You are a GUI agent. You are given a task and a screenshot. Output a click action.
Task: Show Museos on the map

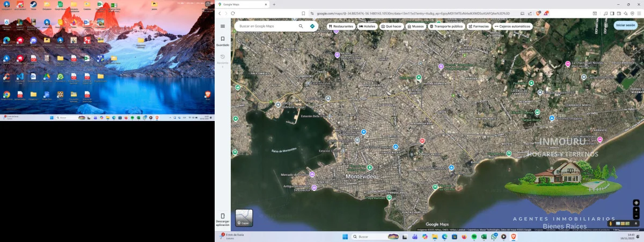coord(416,26)
